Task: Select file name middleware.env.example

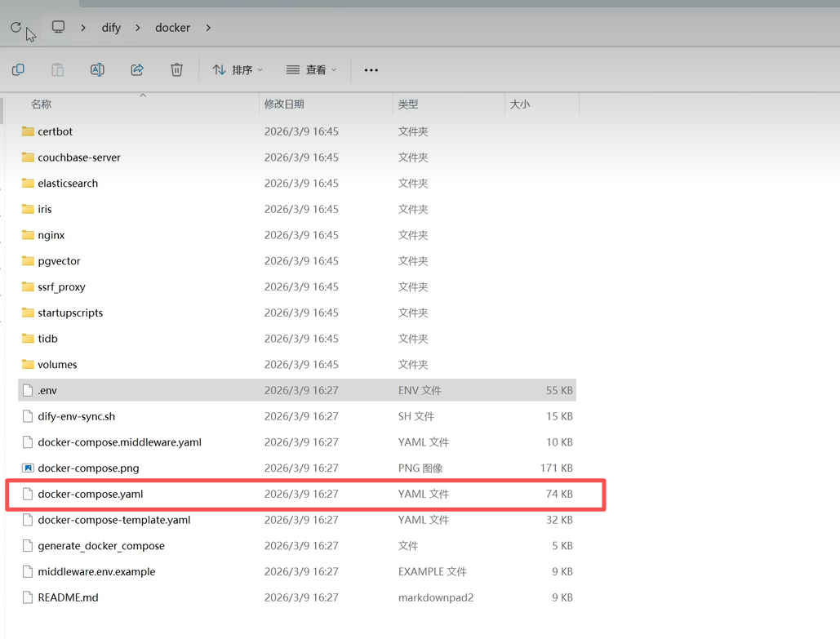Action: 96,571
